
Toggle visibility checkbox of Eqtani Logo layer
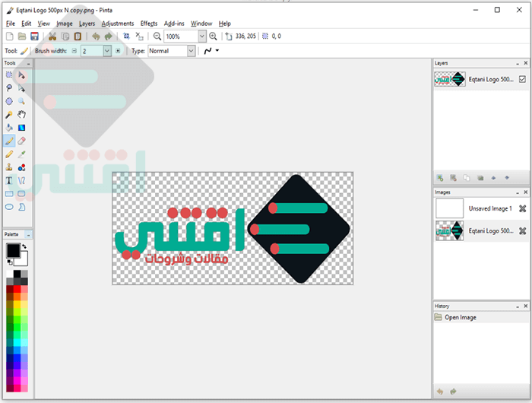(x=523, y=79)
